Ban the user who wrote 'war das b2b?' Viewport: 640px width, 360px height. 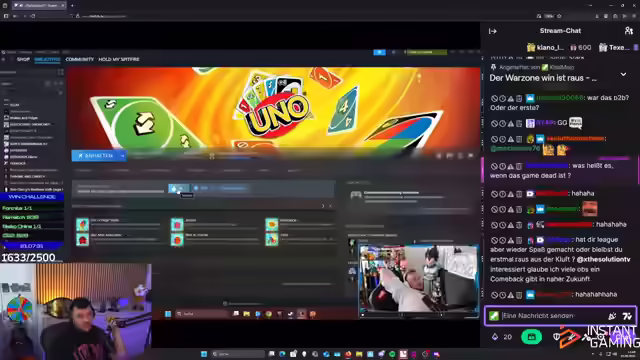[494, 98]
